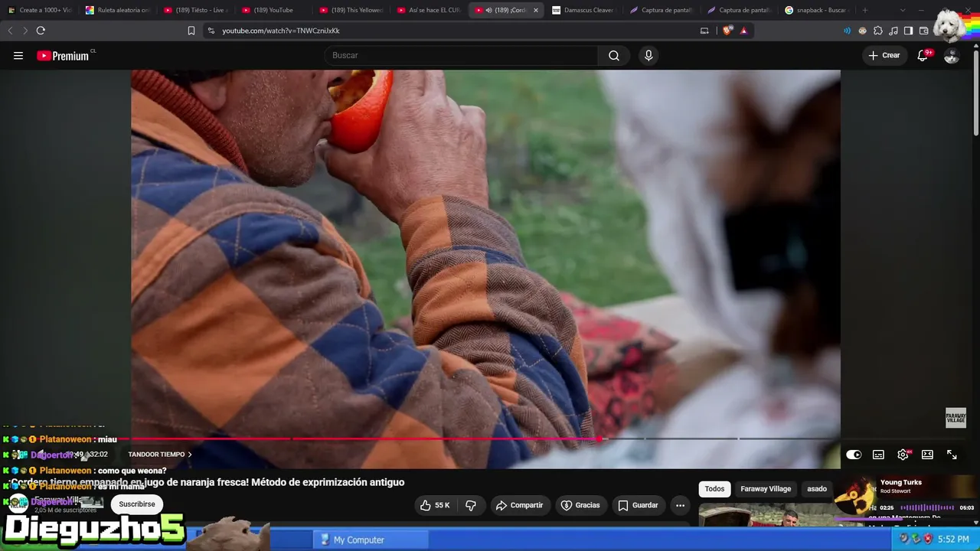Open the media control music note icon
This screenshot has height=551, width=980.
point(893,31)
